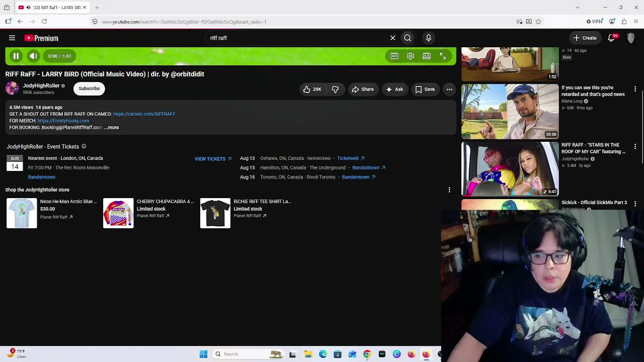The image size is (644, 362).
Task: Open the cameo.com/RiFFRAFF link
Action: [144, 114]
